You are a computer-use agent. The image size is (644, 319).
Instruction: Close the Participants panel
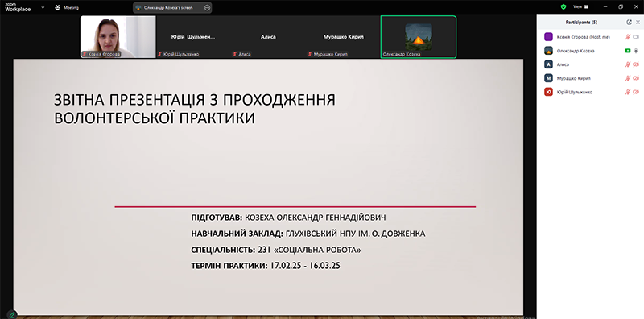click(638, 23)
